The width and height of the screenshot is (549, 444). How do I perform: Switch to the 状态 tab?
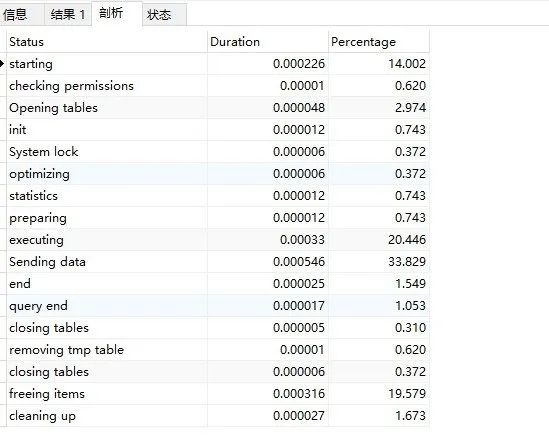pos(165,15)
